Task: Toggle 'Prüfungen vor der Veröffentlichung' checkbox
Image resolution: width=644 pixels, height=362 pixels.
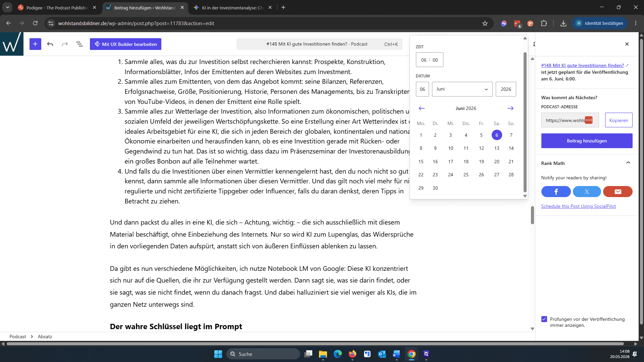Action: [544, 319]
